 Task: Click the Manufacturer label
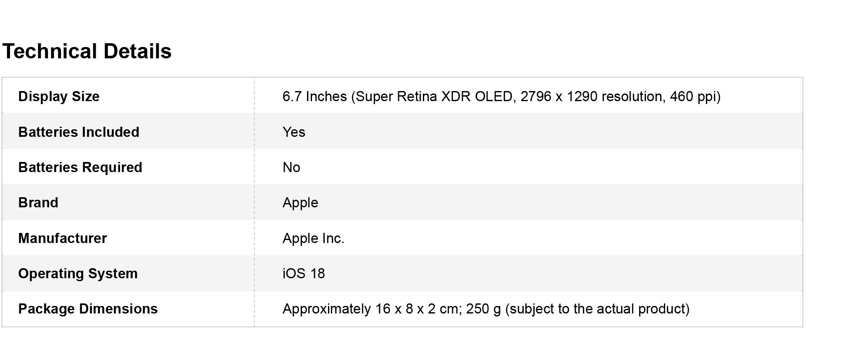(x=63, y=238)
